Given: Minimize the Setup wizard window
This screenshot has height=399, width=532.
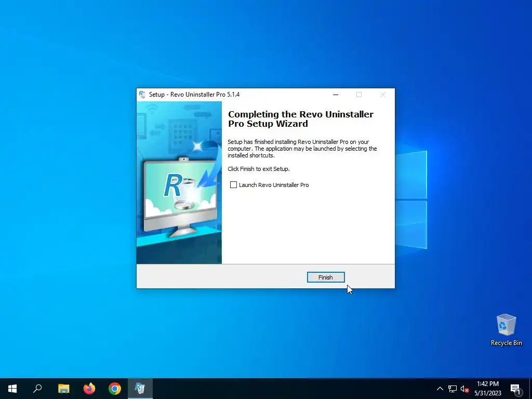Looking at the screenshot, I should [336, 95].
